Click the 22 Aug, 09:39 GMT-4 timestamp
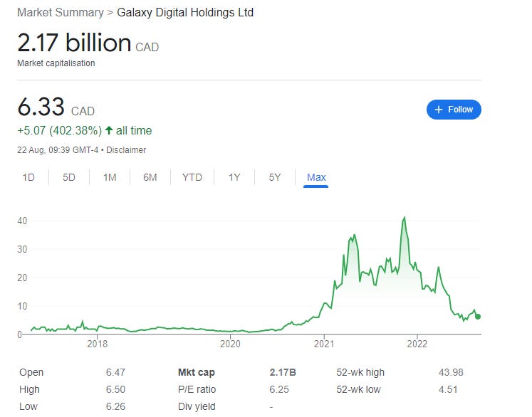The width and height of the screenshot is (532, 417). coord(58,150)
